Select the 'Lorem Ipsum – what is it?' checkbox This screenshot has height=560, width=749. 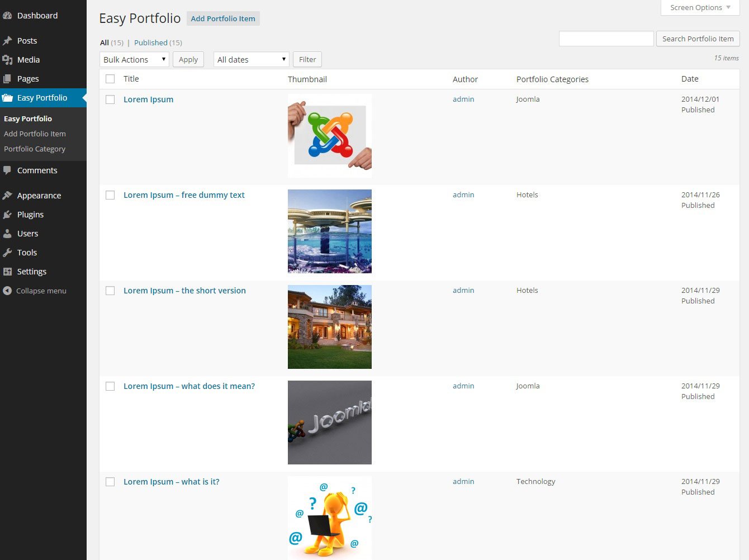click(110, 482)
